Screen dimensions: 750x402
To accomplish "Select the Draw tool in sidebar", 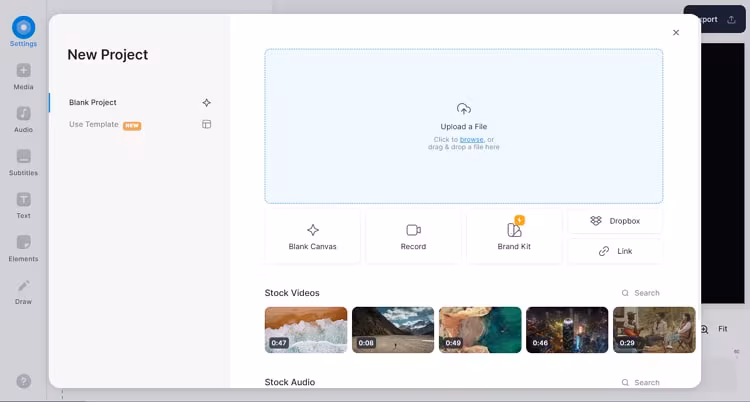I will click(x=23, y=292).
